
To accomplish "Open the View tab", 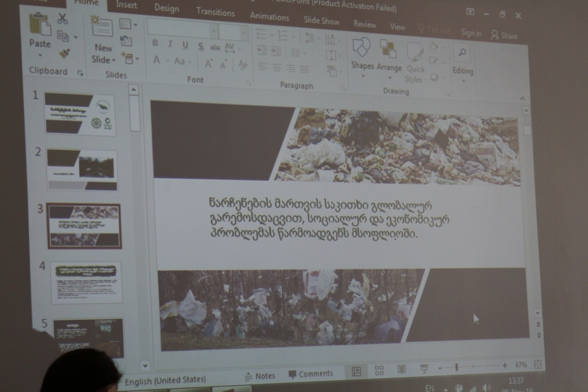I will tap(397, 27).
